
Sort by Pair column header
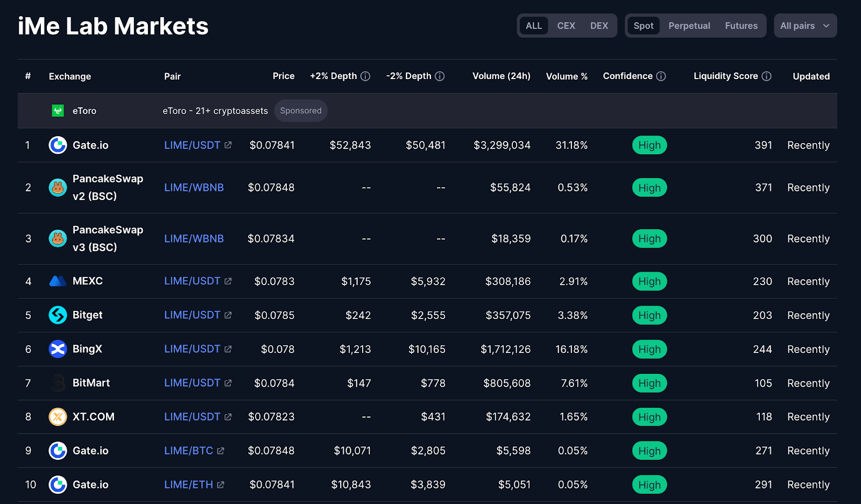172,76
